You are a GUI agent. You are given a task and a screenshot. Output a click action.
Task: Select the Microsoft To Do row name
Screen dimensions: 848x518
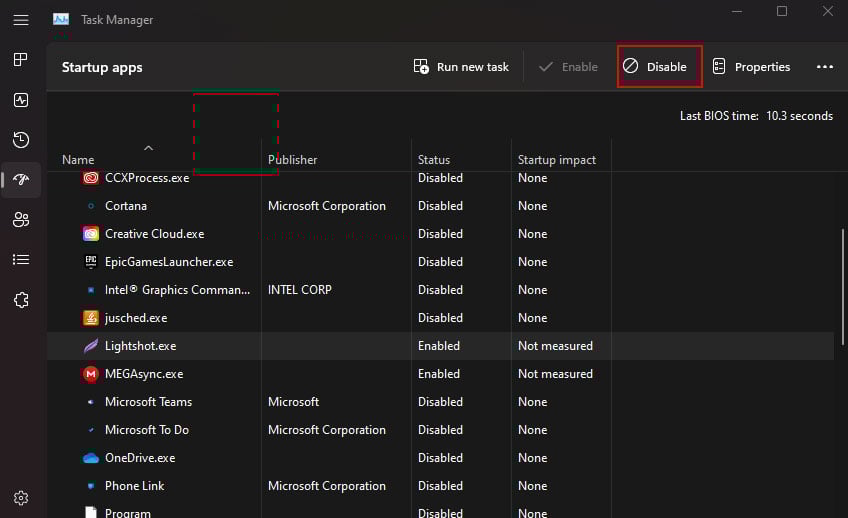tap(147, 430)
